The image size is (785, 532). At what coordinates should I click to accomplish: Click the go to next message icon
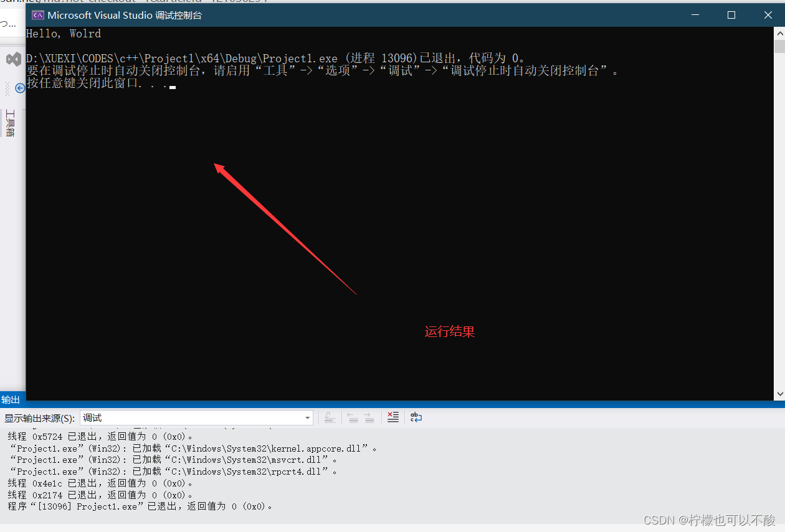369,417
